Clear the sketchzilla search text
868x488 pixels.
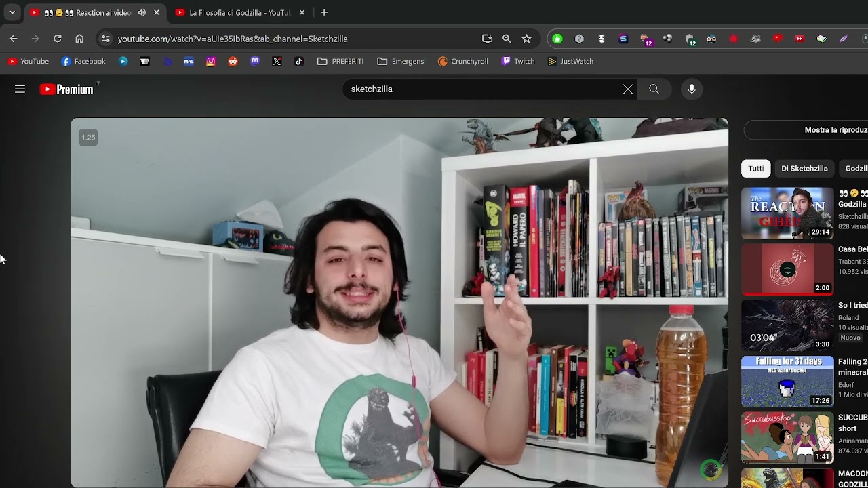[x=628, y=89]
